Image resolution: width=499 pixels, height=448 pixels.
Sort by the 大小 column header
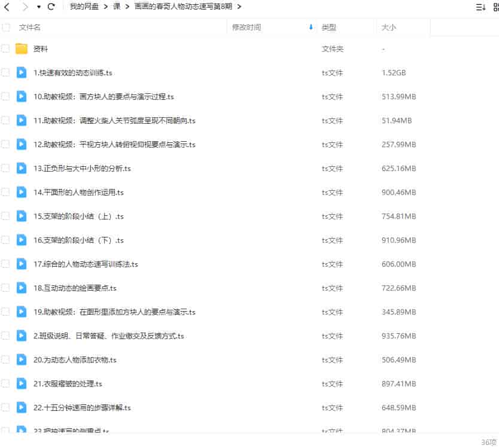[x=387, y=27]
